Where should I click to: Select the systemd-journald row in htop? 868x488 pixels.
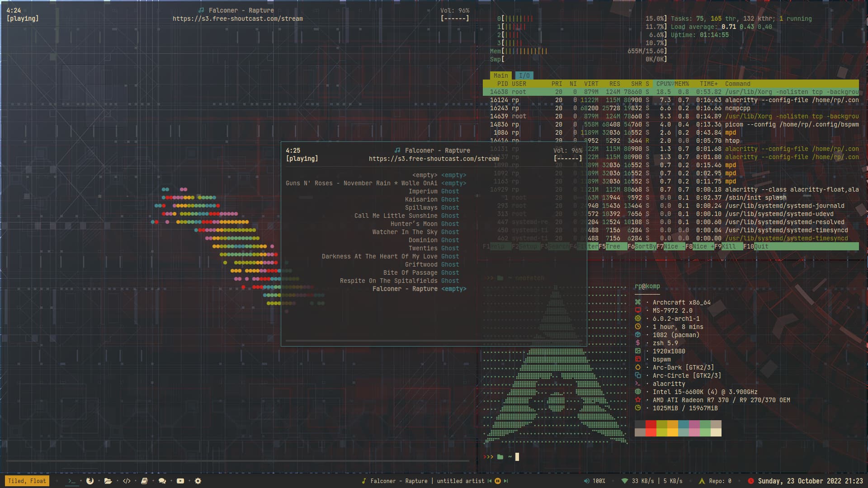671,206
